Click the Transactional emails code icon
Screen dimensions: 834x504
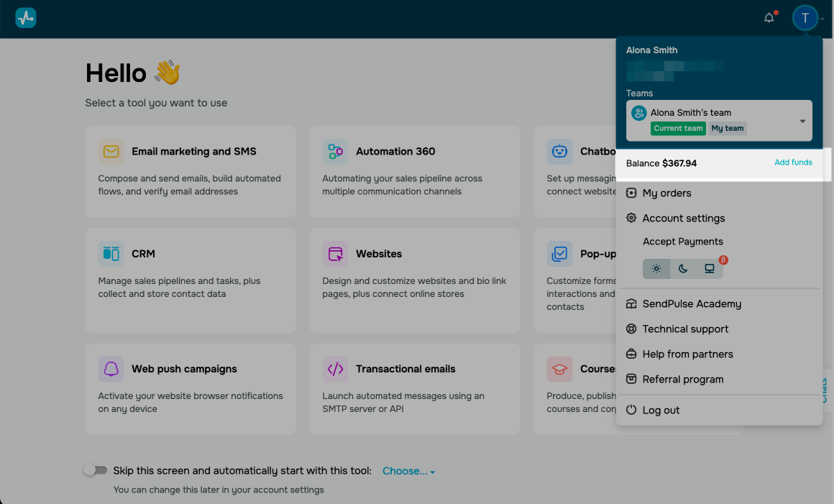pos(335,369)
